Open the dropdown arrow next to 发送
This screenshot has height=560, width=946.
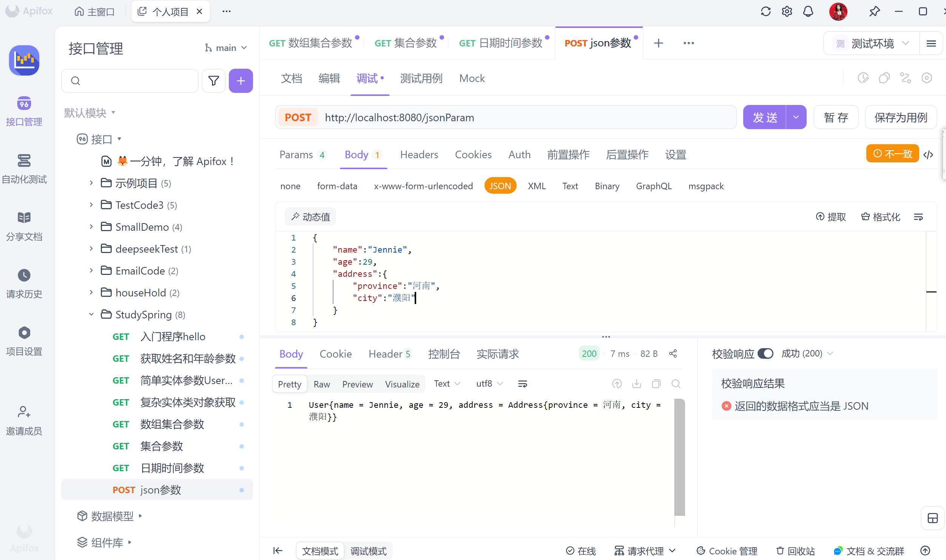pyautogui.click(x=796, y=117)
